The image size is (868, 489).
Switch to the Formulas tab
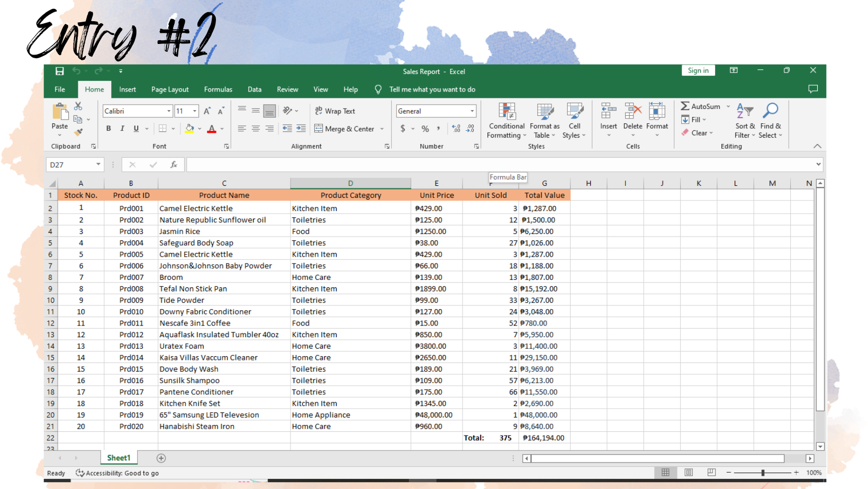tap(218, 89)
